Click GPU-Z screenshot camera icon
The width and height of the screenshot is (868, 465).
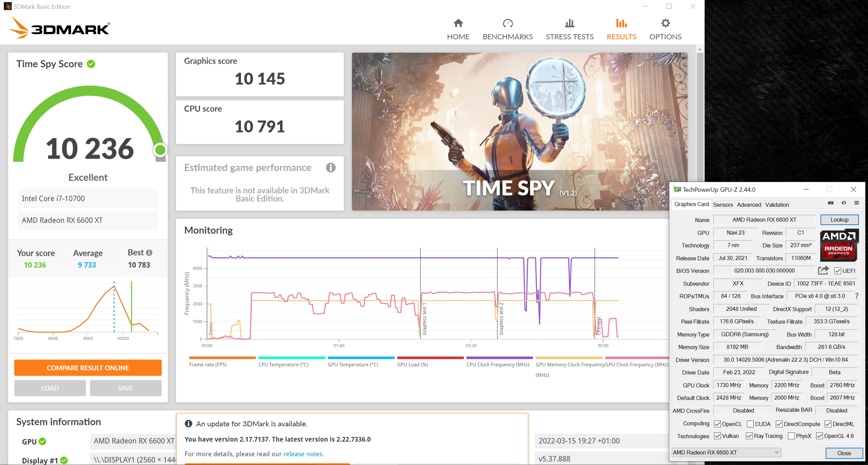point(830,203)
